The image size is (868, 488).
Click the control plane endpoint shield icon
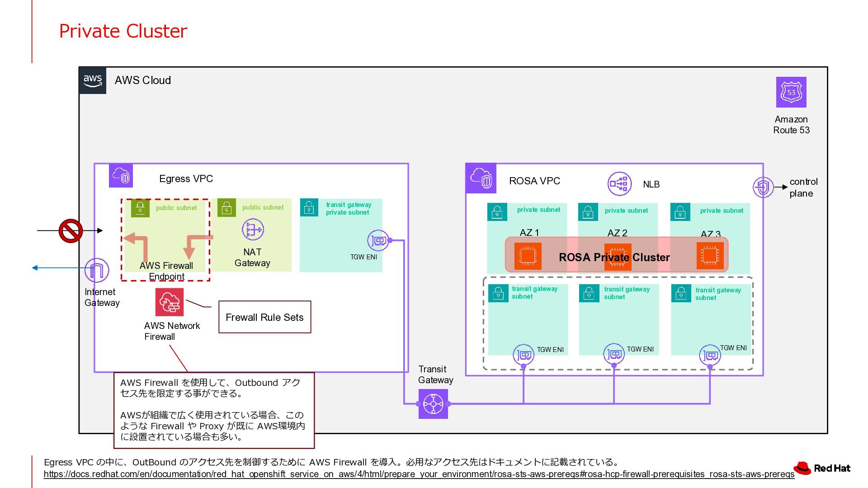[763, 187]
